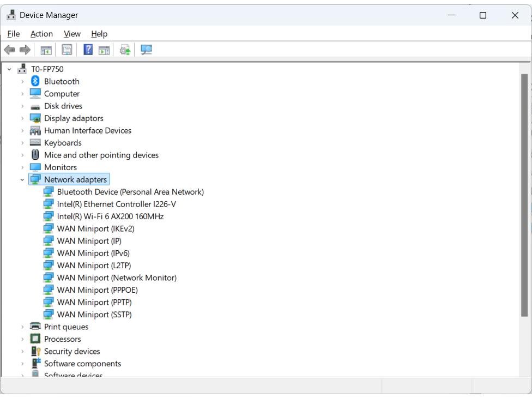Open the View menu
Viewport: 532px width, 398px height.
tap(72, 34)
